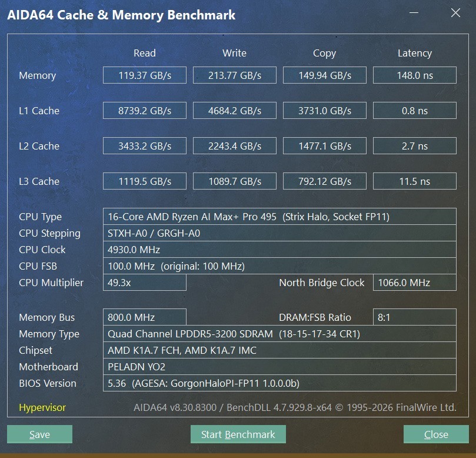
Task: Click the L3 Cache row label
Action: pyautogui.click(x=39, y=181)
